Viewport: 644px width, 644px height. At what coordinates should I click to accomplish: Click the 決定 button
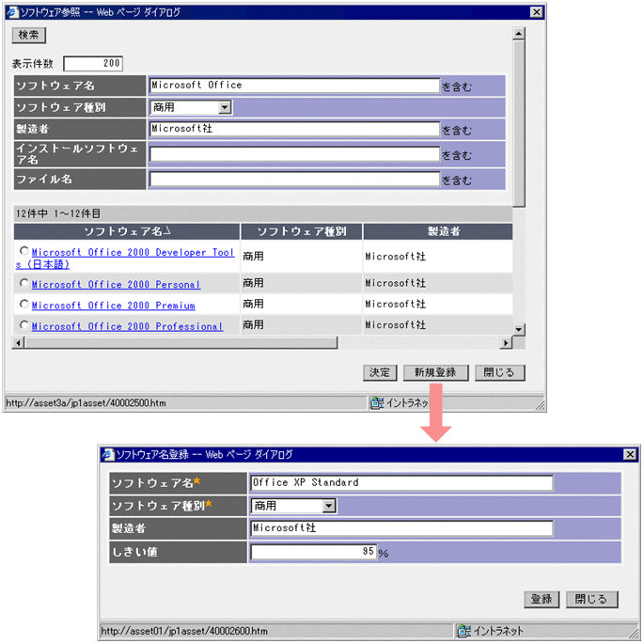(x=380, y=373)
